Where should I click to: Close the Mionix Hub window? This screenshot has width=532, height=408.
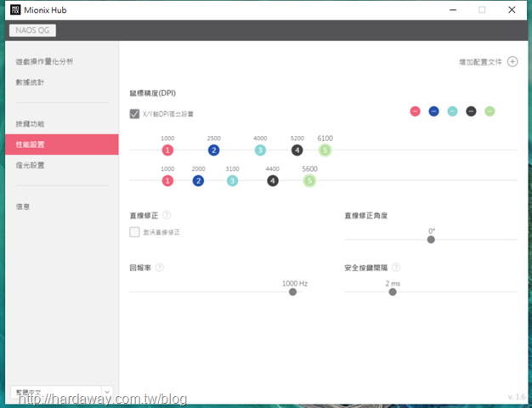point(512,10)
